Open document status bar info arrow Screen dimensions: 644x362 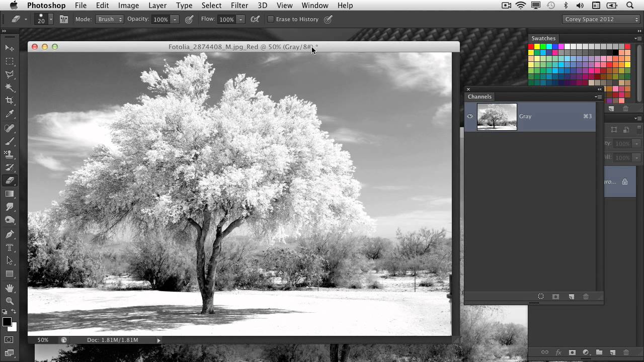[x=158, y=340]
